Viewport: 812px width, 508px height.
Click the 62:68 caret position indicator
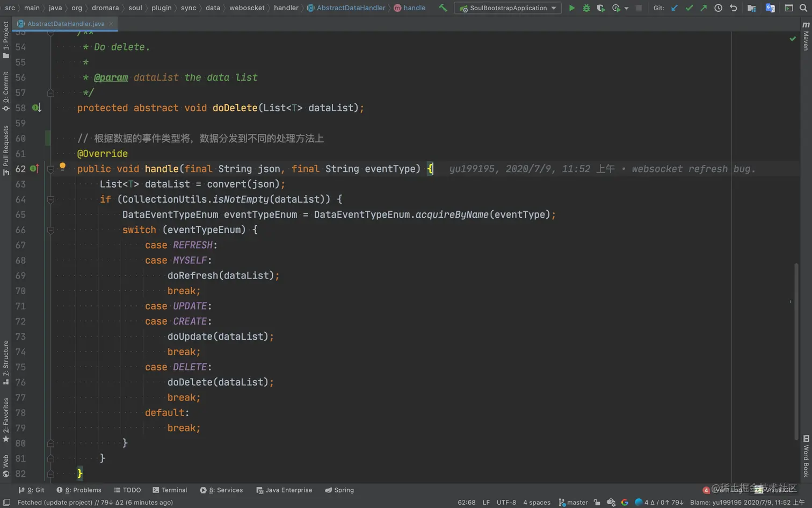467,503
